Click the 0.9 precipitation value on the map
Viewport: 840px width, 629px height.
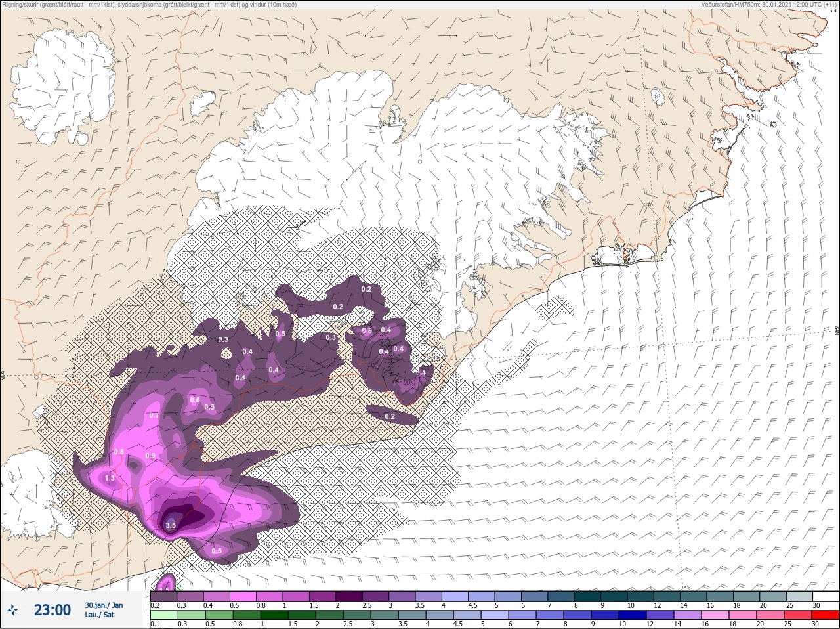(x=150, y=456)
